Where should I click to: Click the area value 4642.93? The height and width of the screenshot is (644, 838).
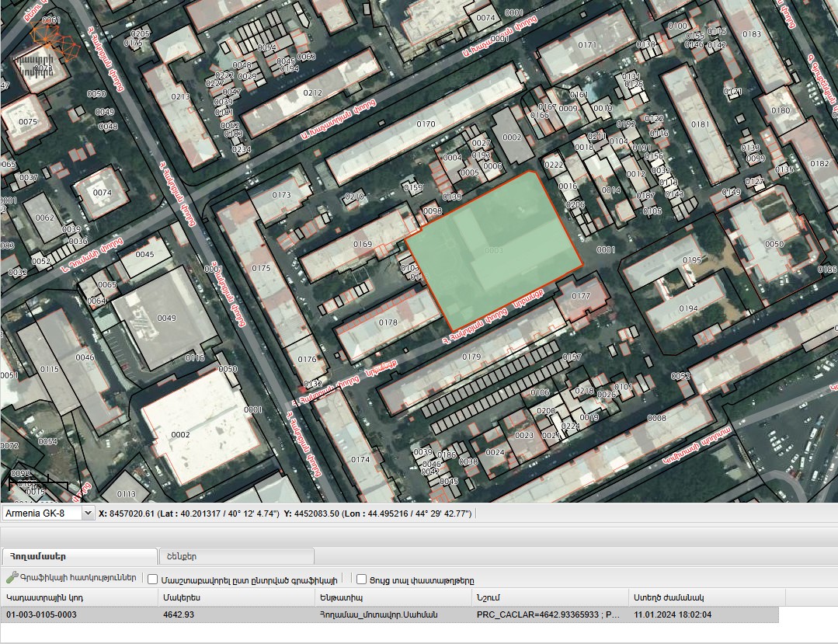(178, 614)
